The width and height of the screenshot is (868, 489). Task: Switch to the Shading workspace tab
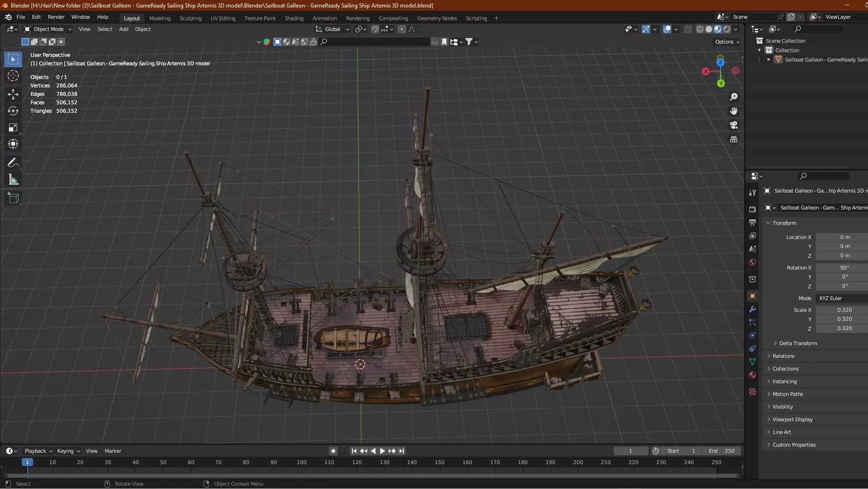point(294,18)
